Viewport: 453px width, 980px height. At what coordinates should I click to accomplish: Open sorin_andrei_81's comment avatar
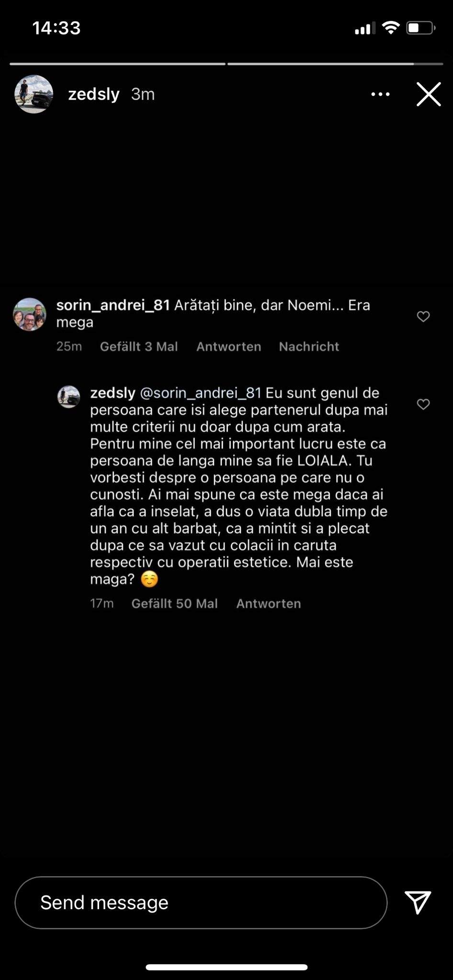[x=30, y=314]
